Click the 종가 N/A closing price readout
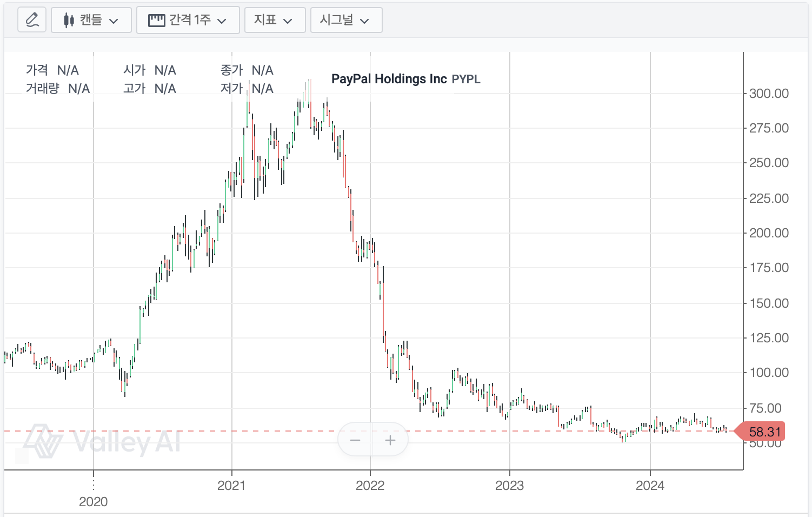 point(247,70)
